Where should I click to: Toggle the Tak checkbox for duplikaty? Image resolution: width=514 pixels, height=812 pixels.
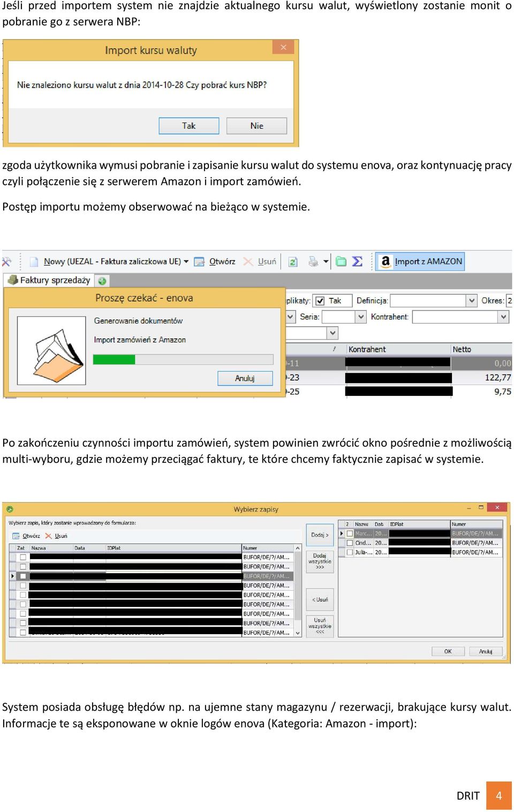[320, 301]
